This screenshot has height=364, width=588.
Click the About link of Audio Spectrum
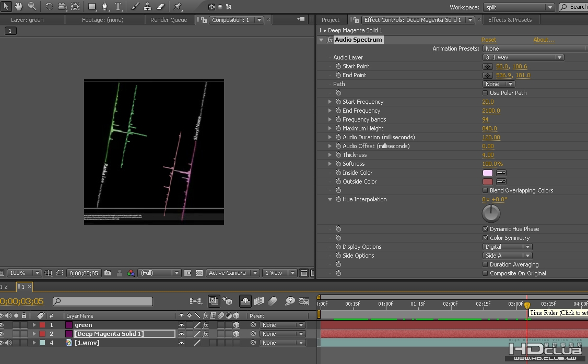pos(544,40)
